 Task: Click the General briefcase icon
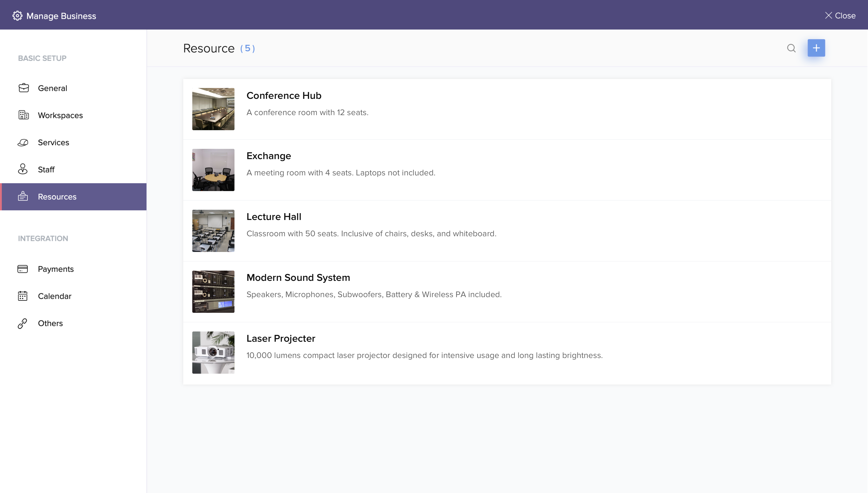23,88
